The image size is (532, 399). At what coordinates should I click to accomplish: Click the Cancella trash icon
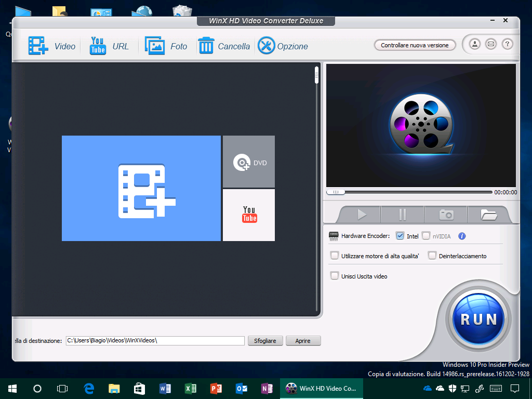[x=206, y=46]
